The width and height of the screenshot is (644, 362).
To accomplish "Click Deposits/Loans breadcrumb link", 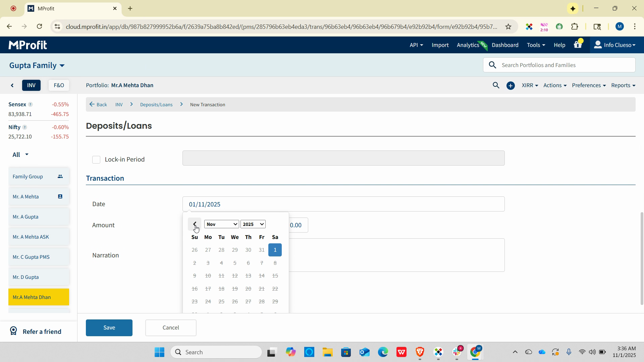I will pyautogui.click(x=156, y=105).
